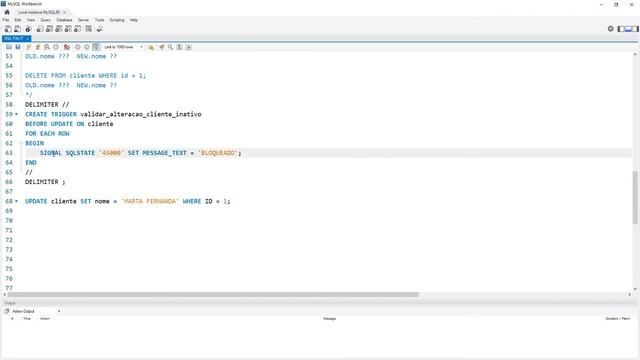The width and height of the screenshot is (640, 360).
Task: Search table data toolbar icon
Action: point(89,29)
